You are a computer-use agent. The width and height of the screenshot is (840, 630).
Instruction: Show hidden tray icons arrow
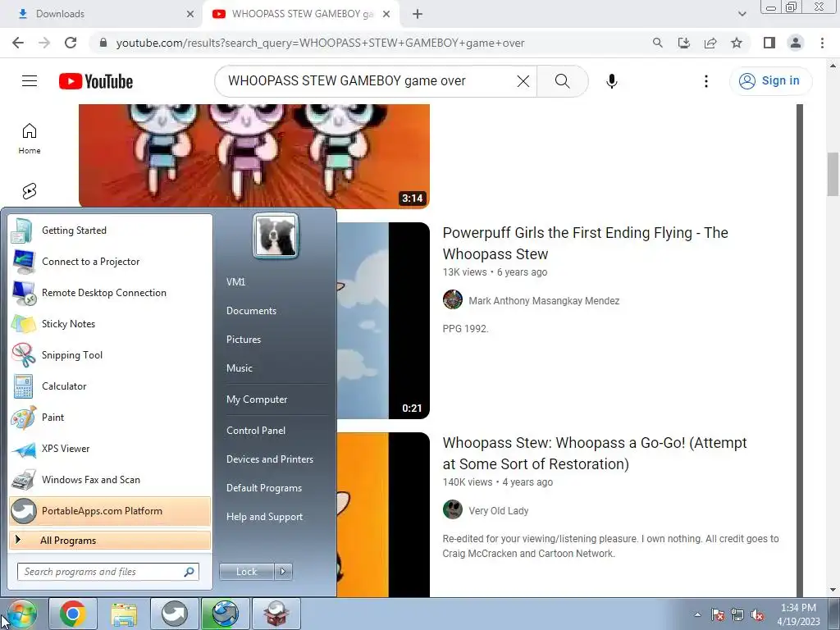pyautogui.click(x=697, y=614)
